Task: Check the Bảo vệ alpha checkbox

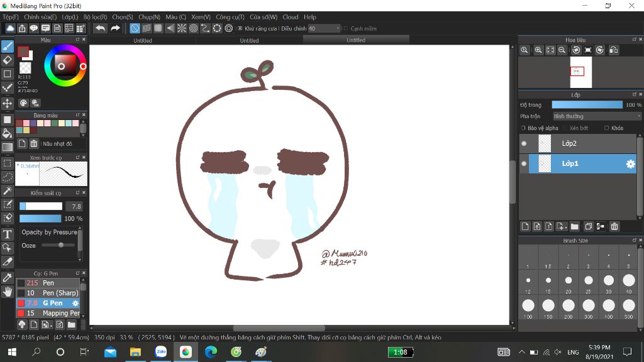Action: click(523, 128)
